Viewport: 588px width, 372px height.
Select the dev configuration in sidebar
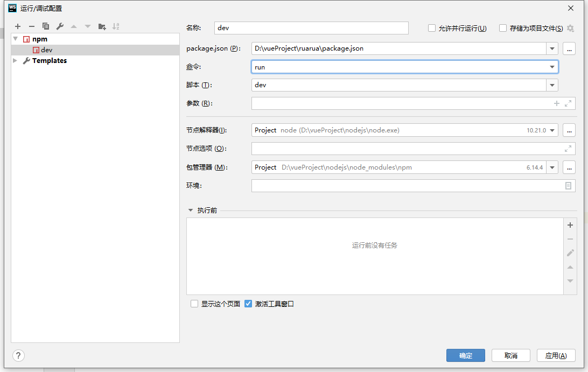47,50
